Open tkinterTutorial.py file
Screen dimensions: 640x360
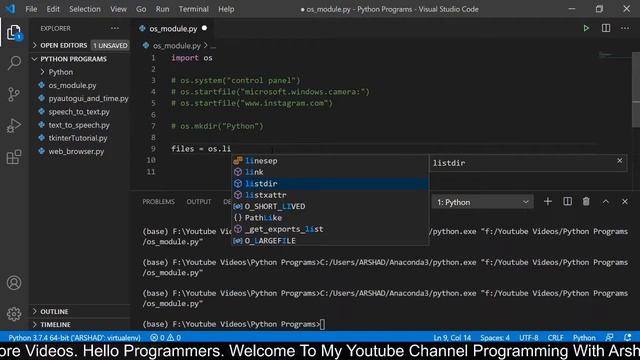(x=78, y=138)
